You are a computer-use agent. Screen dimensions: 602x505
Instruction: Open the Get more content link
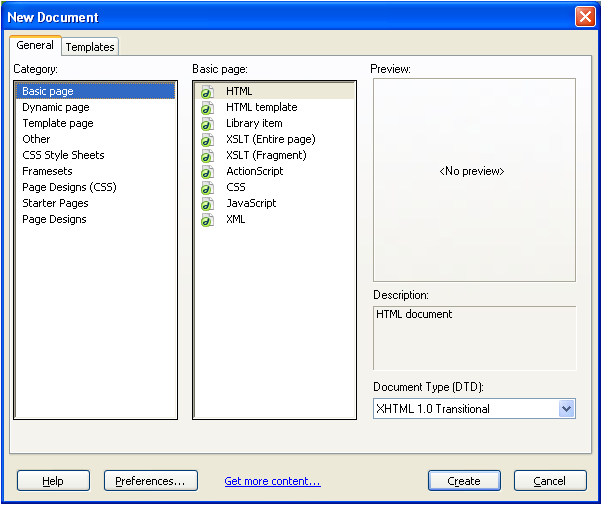[x=272, y=481]
